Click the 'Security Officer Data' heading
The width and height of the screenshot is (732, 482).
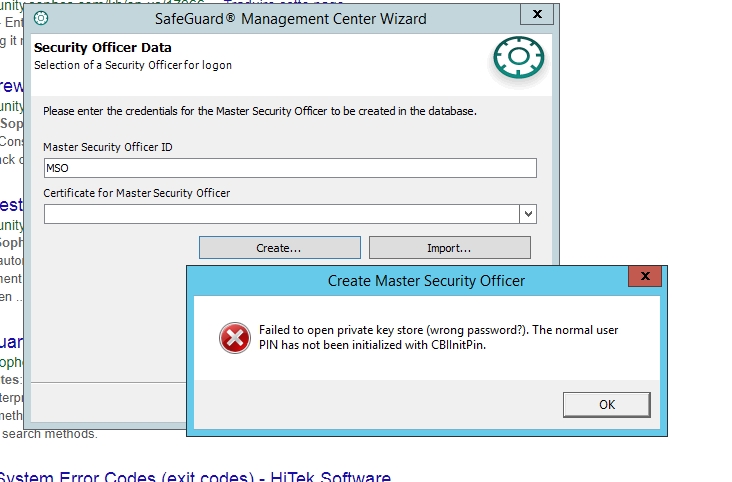[x=103, y=48]
